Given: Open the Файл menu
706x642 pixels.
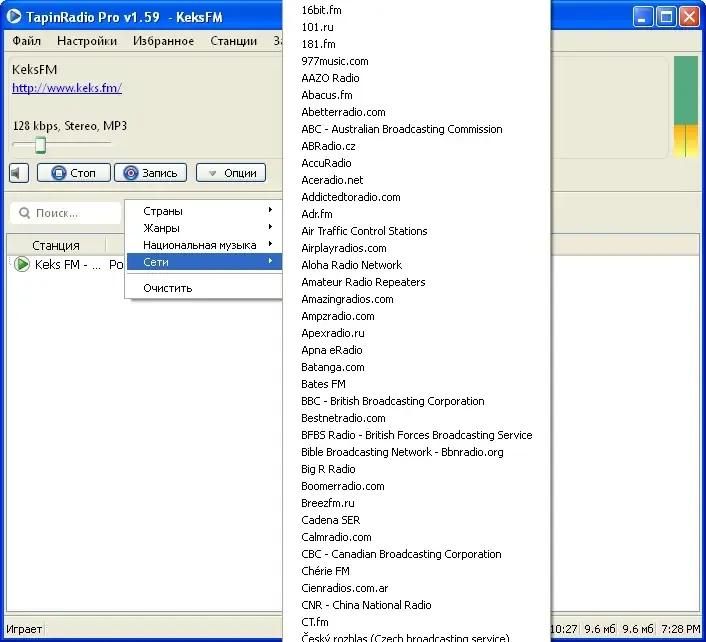Looking at the screenshot, I should coord(27,41).
